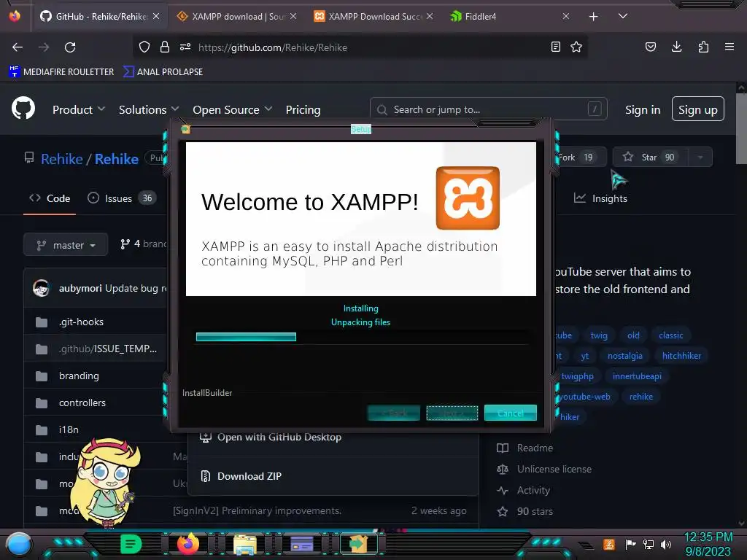747x560 pixels.
Task: Reload the page with the refresh icon
Action: click(x=70, y=47)
